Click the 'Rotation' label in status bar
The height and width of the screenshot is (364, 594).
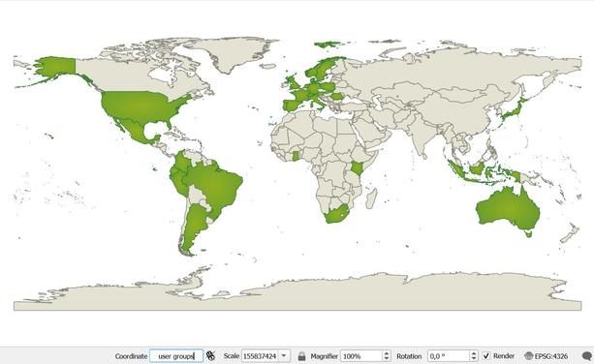[x=409, y=356]
